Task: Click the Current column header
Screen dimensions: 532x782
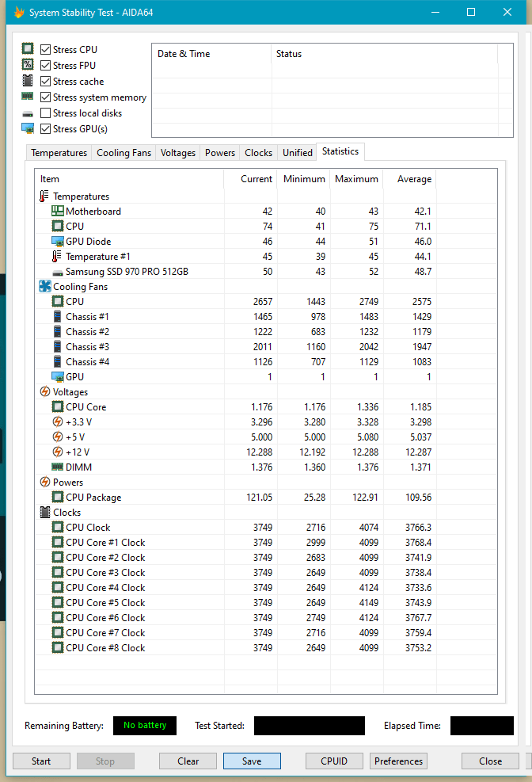Action: (x=250, y=178)
